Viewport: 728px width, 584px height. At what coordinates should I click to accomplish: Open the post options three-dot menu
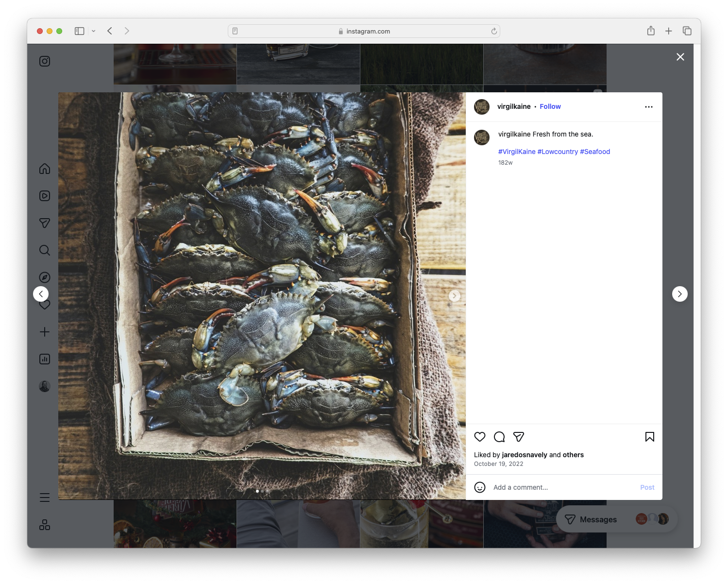pos(649,106)
